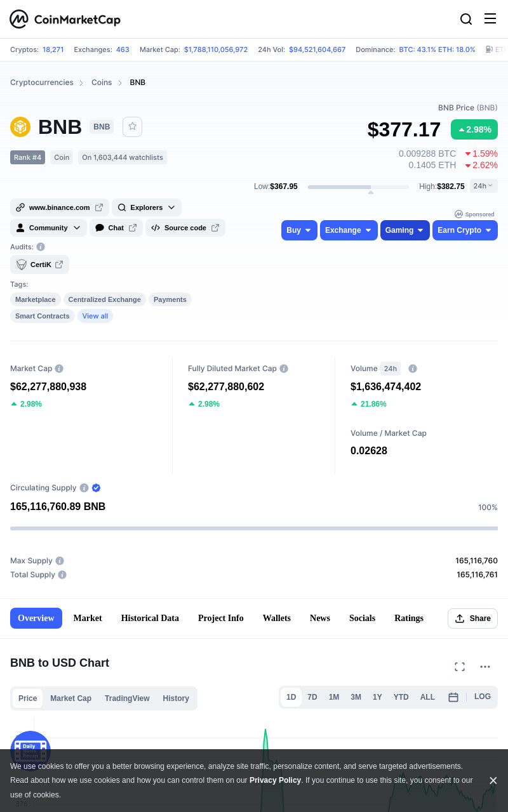Open the Overview tab

pyautogui.click(x=36, y=619)
